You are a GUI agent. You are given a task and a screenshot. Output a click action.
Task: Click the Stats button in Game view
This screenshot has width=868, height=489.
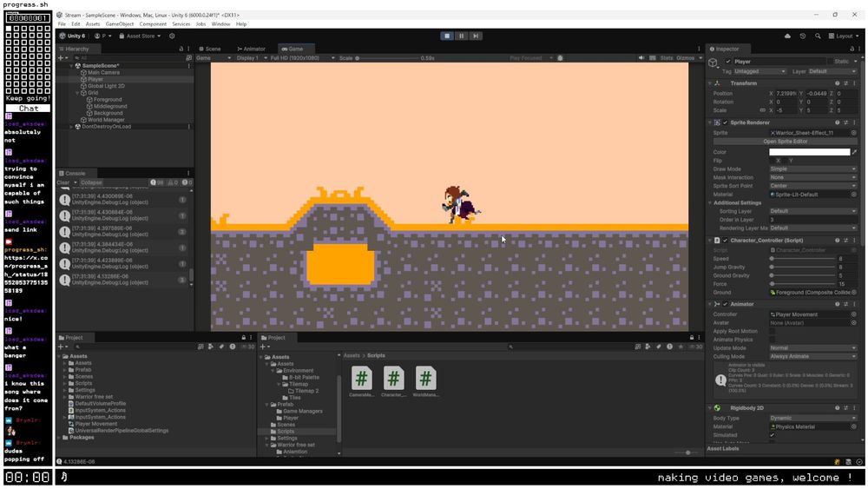click(667, 58)
